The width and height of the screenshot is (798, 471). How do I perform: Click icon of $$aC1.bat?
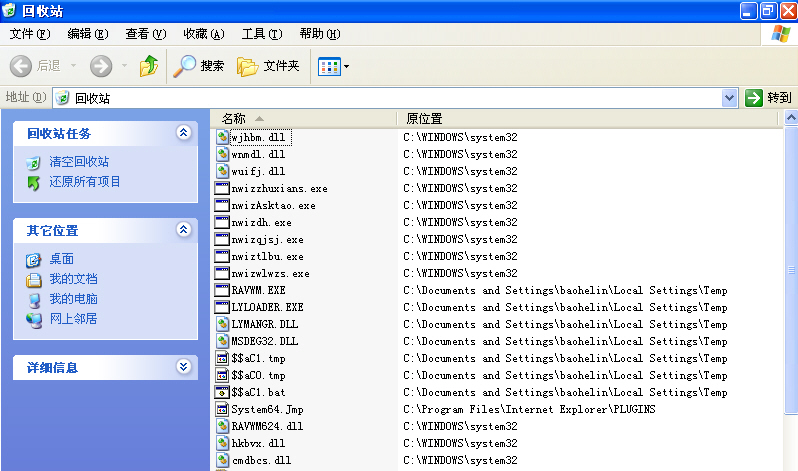click(x=222, y=392)
